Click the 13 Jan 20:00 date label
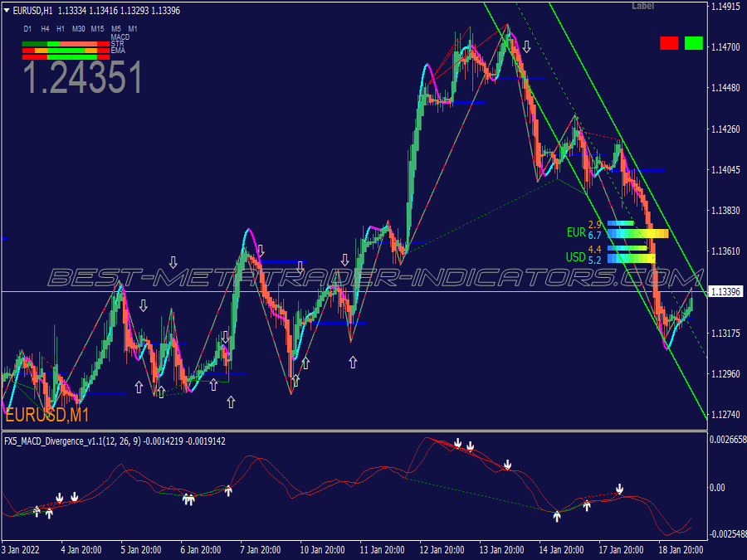Viewport: 747px width, 560px height. pos(501,550)
